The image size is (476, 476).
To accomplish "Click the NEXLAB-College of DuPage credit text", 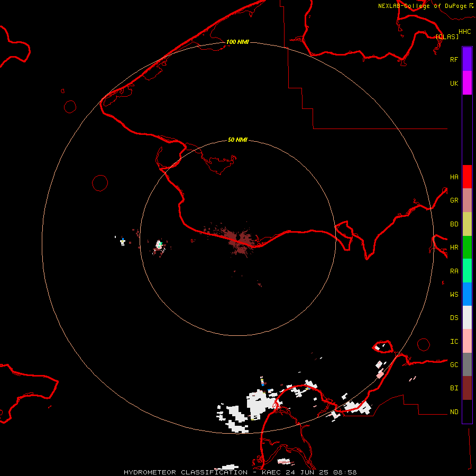I will [x=425, y=6].
